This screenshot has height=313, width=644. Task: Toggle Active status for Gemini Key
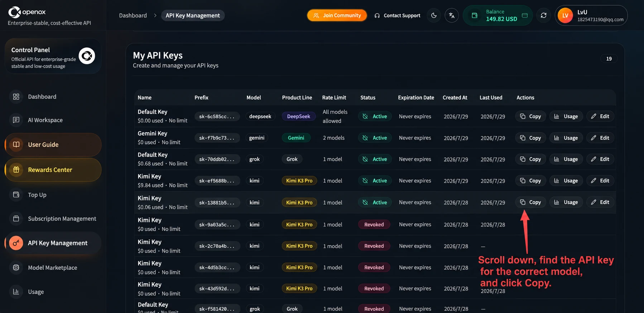click(375, 138)
